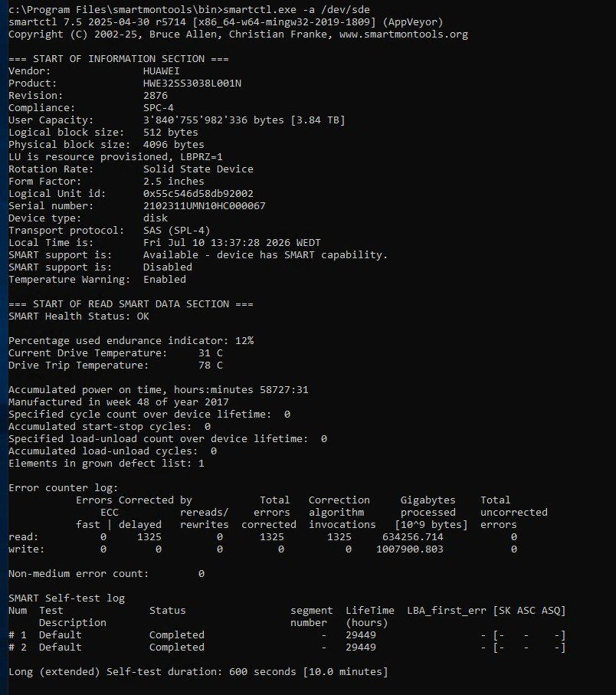Select the serial number 2102311UMN10HC000067

[x=205, y=205]
